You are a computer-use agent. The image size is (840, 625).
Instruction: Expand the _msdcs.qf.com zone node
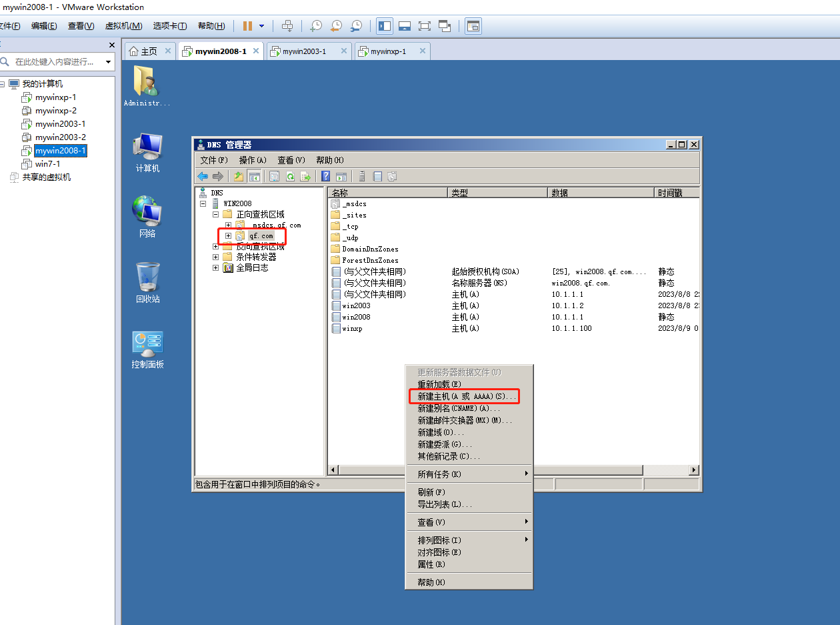click(x=228, y=225)
